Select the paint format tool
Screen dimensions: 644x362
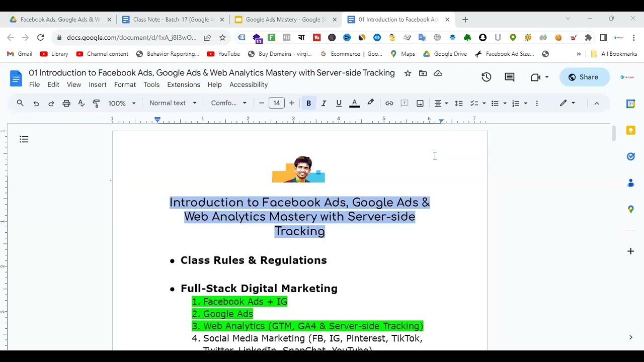coord(97,103)
